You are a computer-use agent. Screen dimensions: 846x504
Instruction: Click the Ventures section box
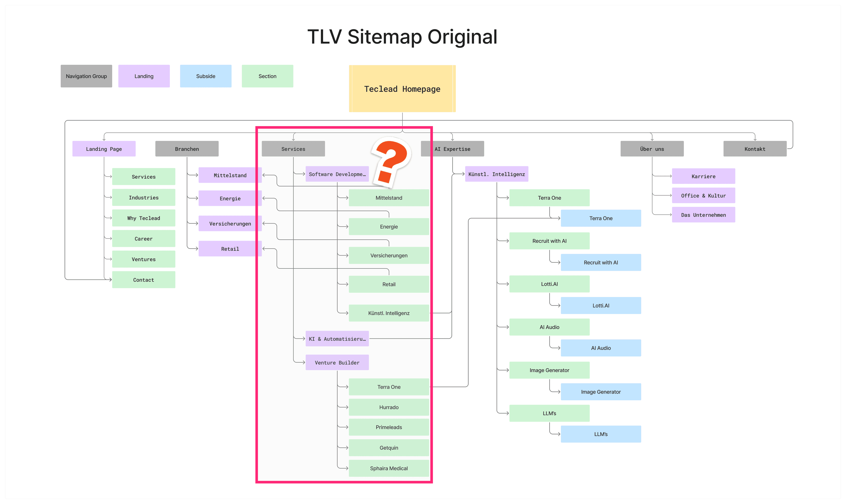[144, 259]
